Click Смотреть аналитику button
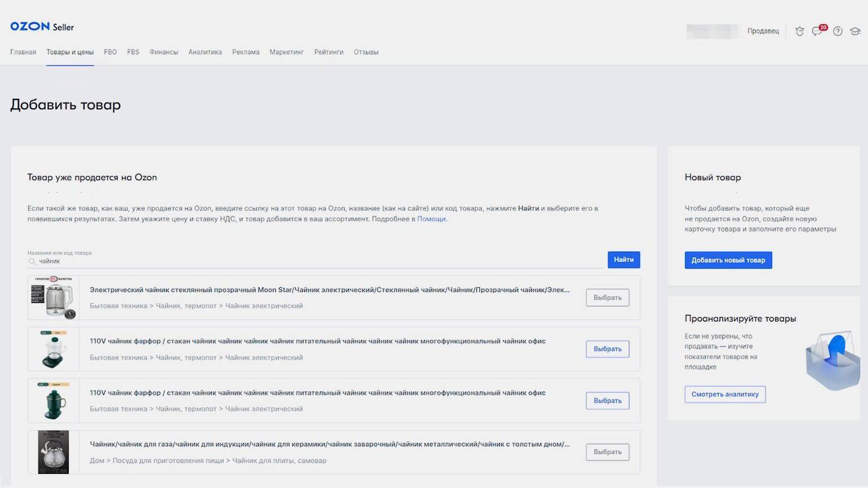The image size is (868, 488). [725, 394]
